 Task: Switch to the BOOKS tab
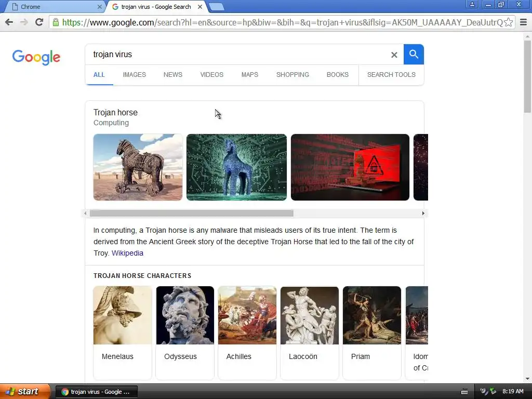[x=338, y=75]
